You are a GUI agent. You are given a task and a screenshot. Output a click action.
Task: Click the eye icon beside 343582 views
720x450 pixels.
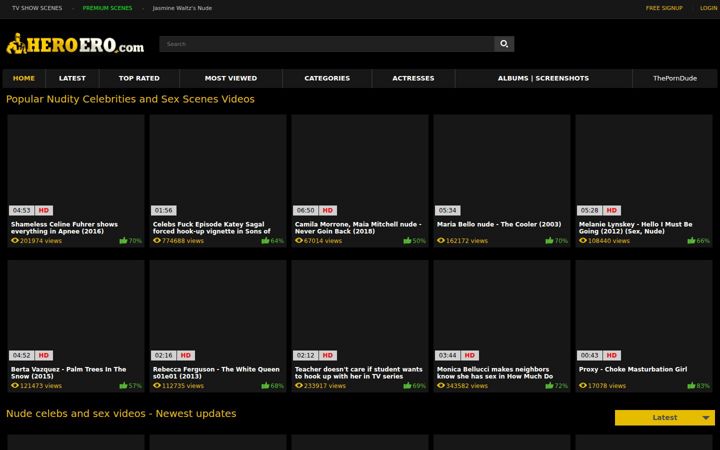point(440,386)
